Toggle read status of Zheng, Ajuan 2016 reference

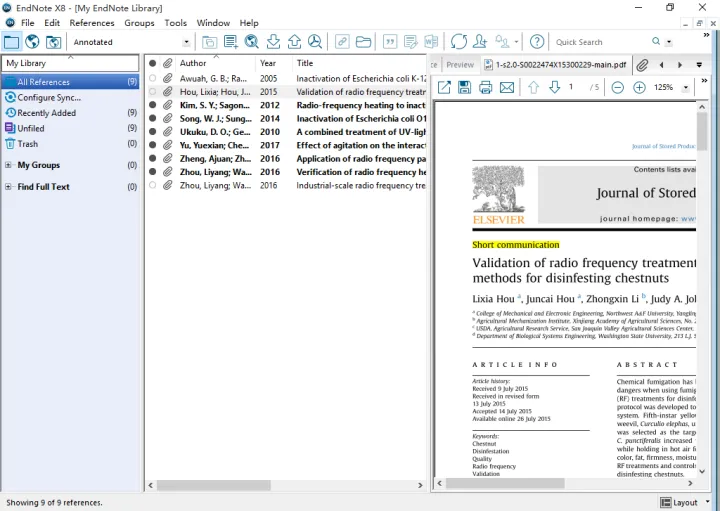(x=152, y=158)
